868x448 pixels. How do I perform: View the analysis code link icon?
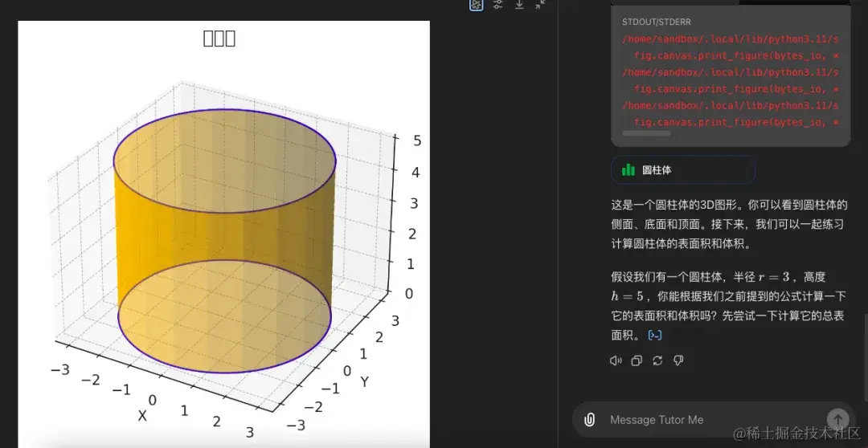(656, 335)
